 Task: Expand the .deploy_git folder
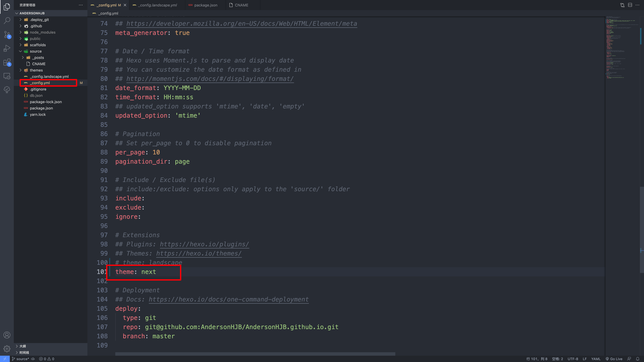pyautogui.click(x=50, y=20)
